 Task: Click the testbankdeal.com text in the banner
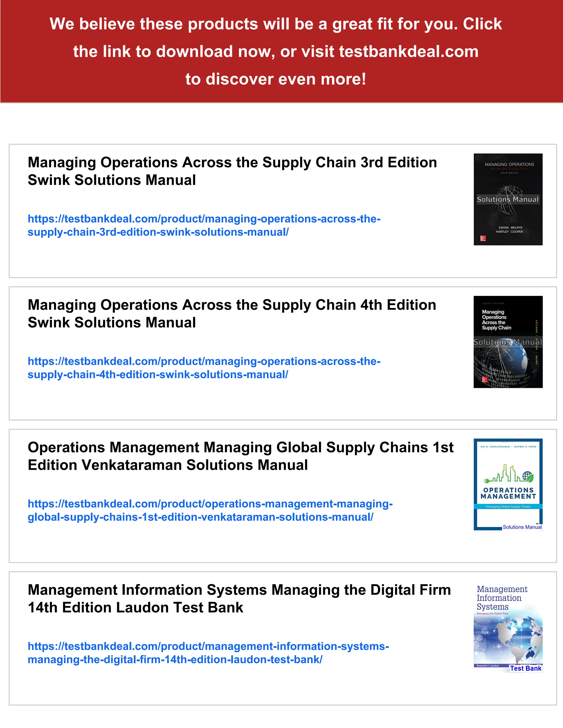coord(409,52)
